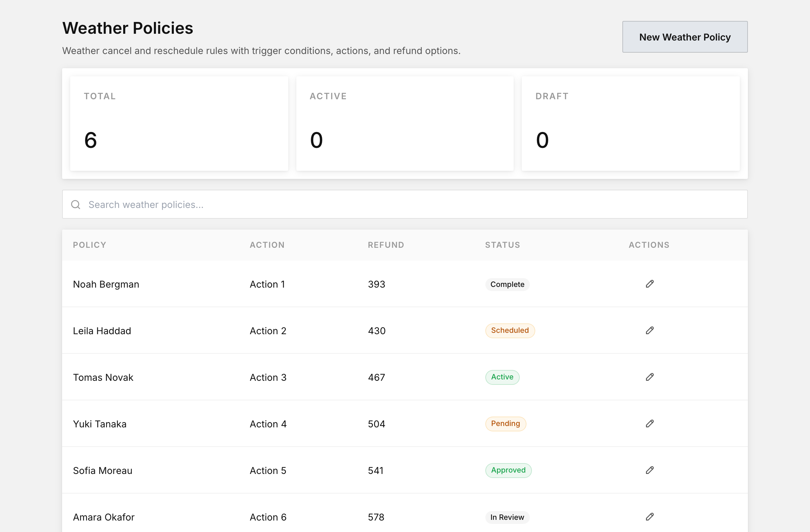Click refund value 393
Screen dimensions: 810x532
click(x=376, y=284)
